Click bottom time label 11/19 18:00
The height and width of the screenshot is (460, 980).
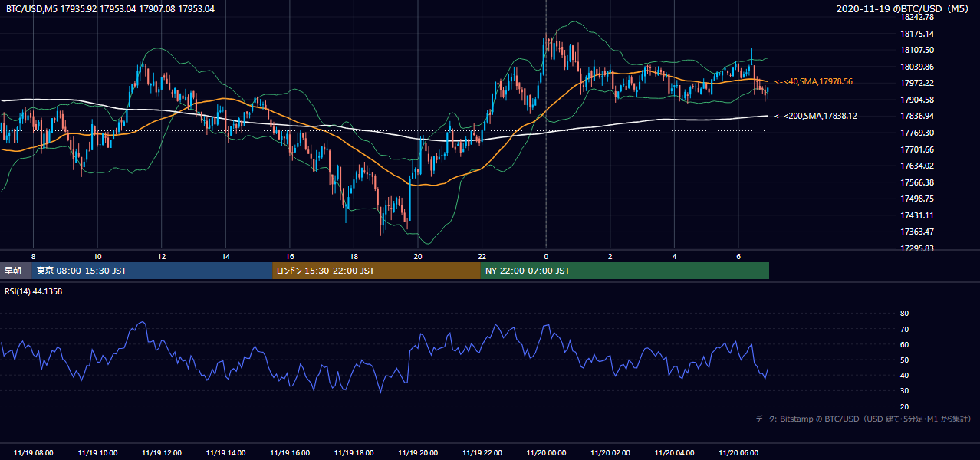(x=354, y=453)
